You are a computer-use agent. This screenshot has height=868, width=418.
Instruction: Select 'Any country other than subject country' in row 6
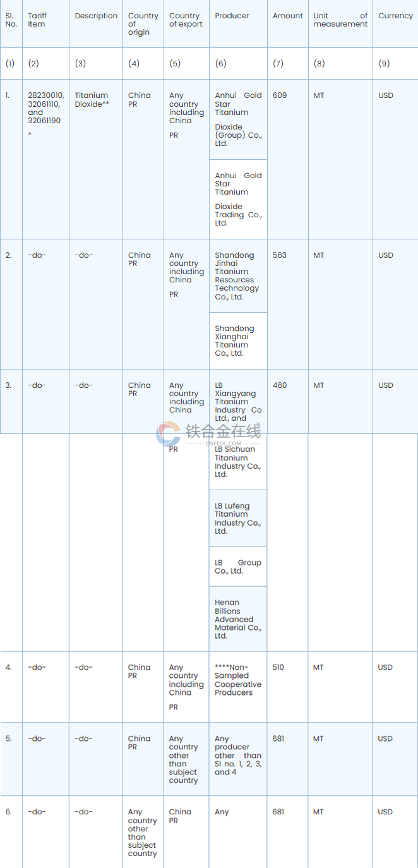click(x=143, y=833)
